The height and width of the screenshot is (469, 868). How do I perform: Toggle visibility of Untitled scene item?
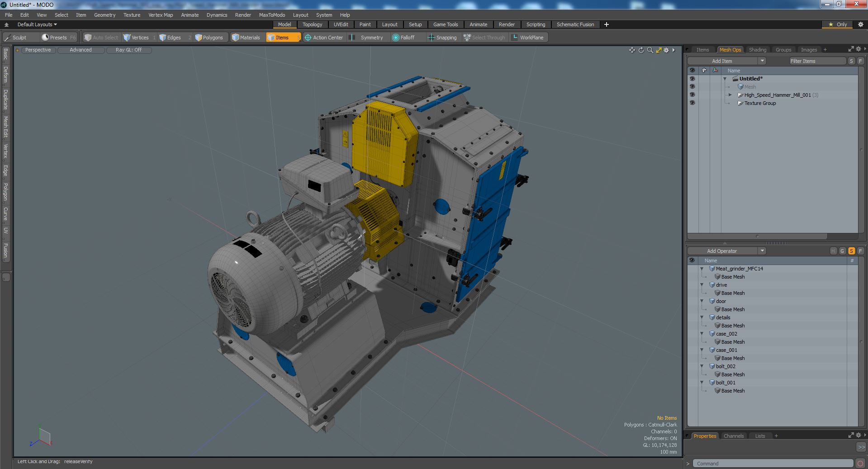[692, 79]
